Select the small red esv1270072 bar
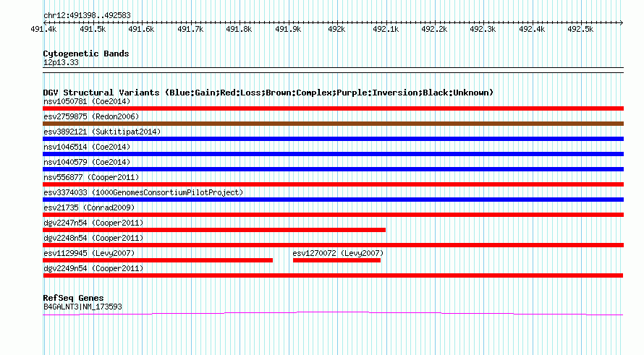 point(336,260)
